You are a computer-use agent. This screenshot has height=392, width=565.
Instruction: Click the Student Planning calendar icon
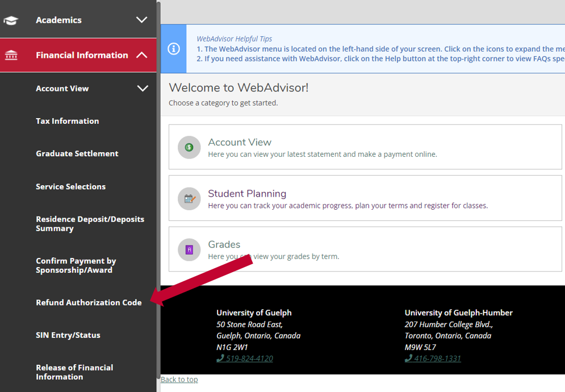189,198
